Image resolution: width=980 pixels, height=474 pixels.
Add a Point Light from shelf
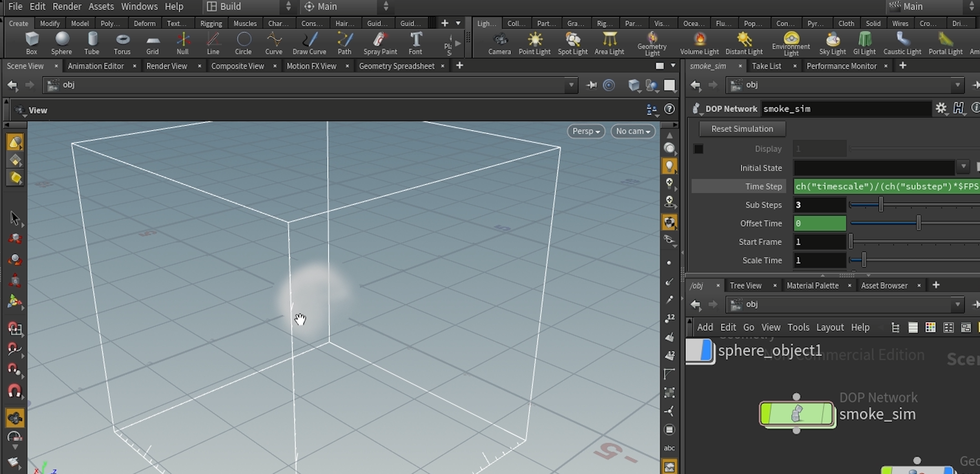pos(534,43)
